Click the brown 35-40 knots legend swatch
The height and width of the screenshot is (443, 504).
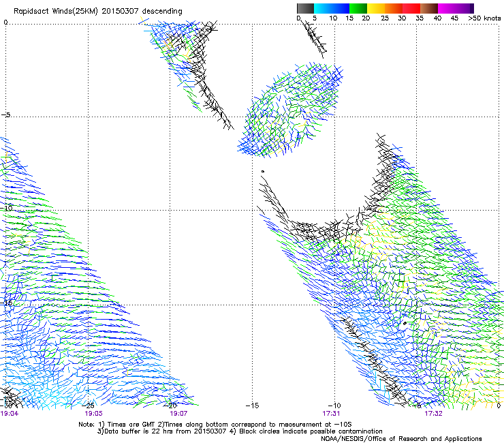click(x=429, y=8)
